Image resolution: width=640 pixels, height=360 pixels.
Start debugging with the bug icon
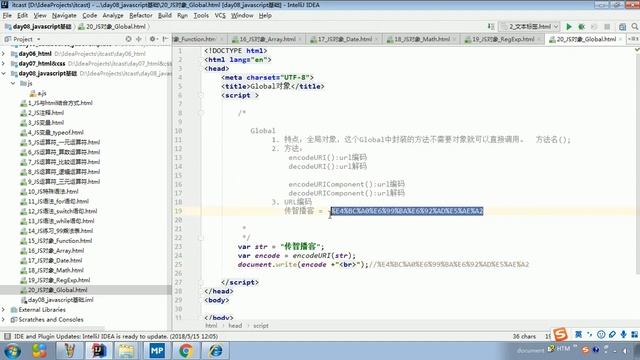582,27
